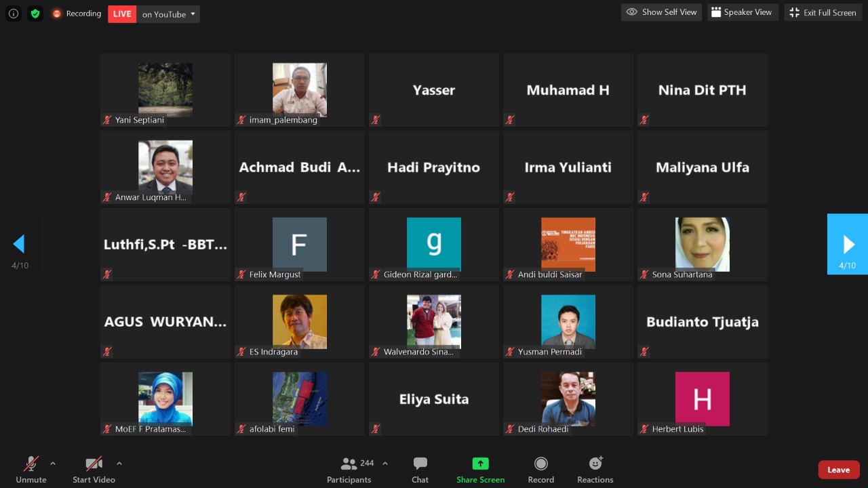This screenshot has height=488, width=868.
Task: Go to next gallery page with right arrow
Action: coord(848,244)
